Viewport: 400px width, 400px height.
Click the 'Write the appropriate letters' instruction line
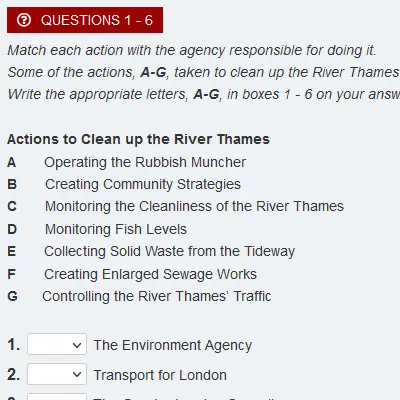[x=204, y=94]
